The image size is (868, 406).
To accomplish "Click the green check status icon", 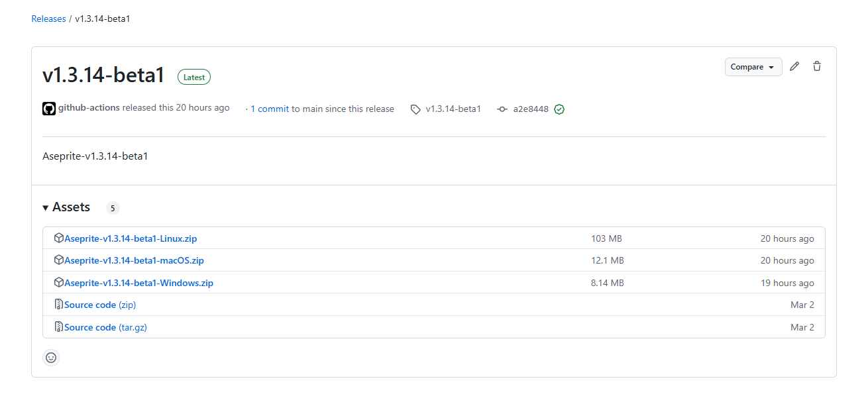I will [x=559, y=109].
